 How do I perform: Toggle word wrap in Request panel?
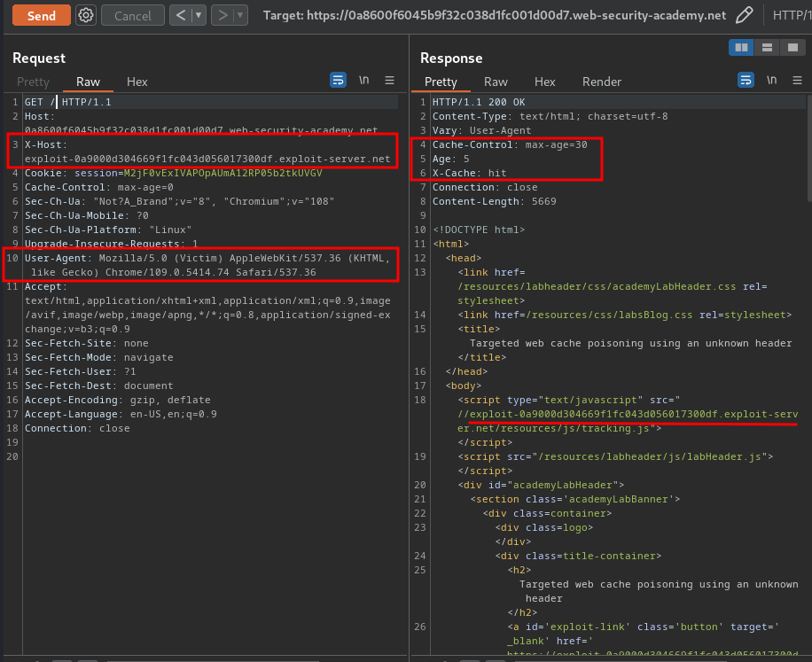[338, 81]
